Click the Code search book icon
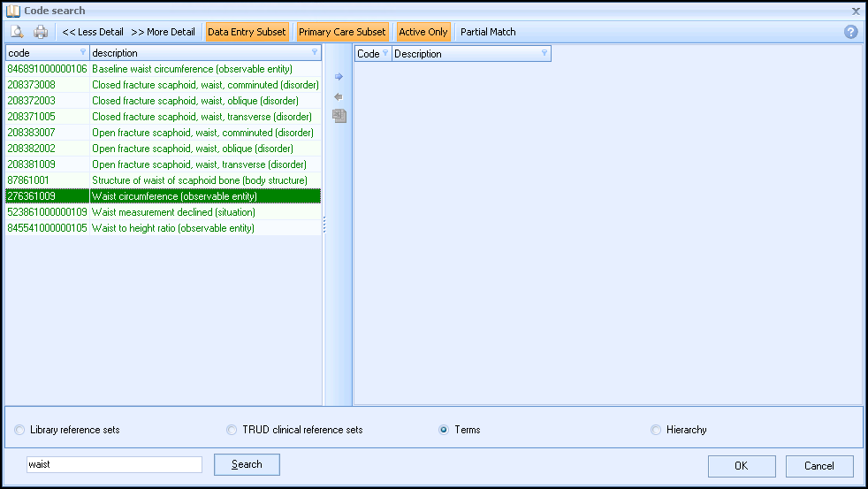 (x=13, y=11)
